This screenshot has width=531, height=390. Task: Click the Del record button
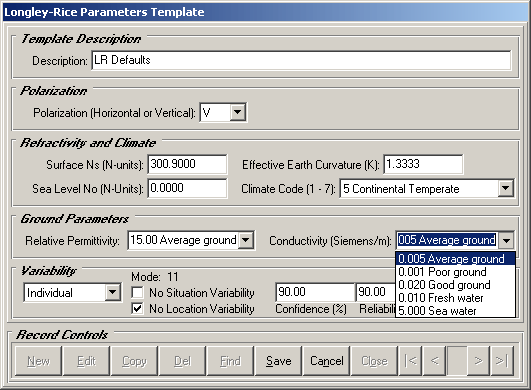click(x=182, y=361)
